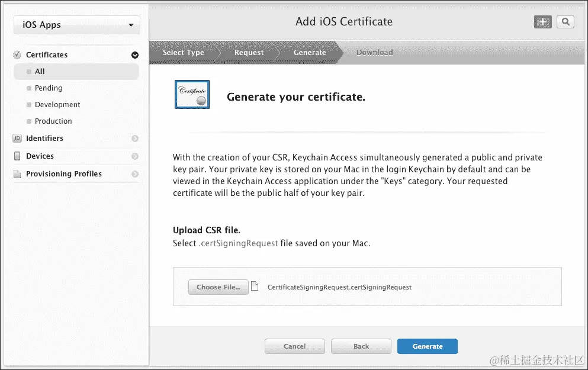Go to the Generate step
Screen dimensions: 588x370
pyautogui.click(x=310, y=53)
